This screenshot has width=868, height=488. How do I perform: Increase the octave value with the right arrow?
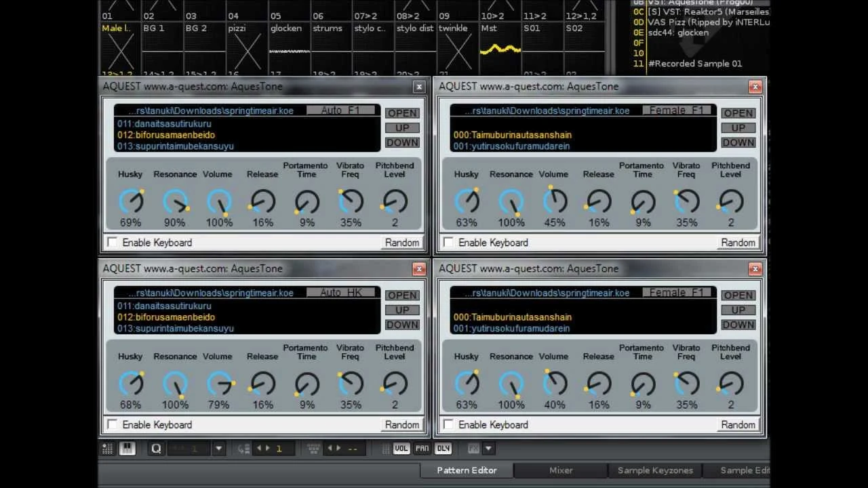click(x=338, y=448)
